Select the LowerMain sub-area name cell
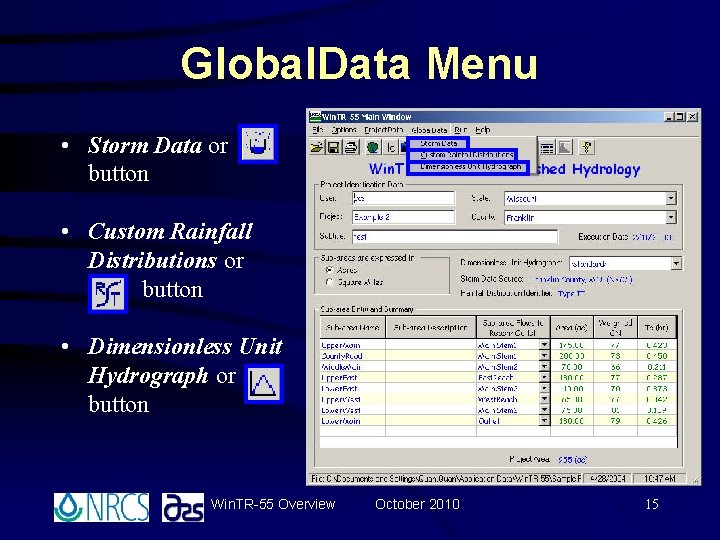The image size is (720, 540). tap(353, 421)
